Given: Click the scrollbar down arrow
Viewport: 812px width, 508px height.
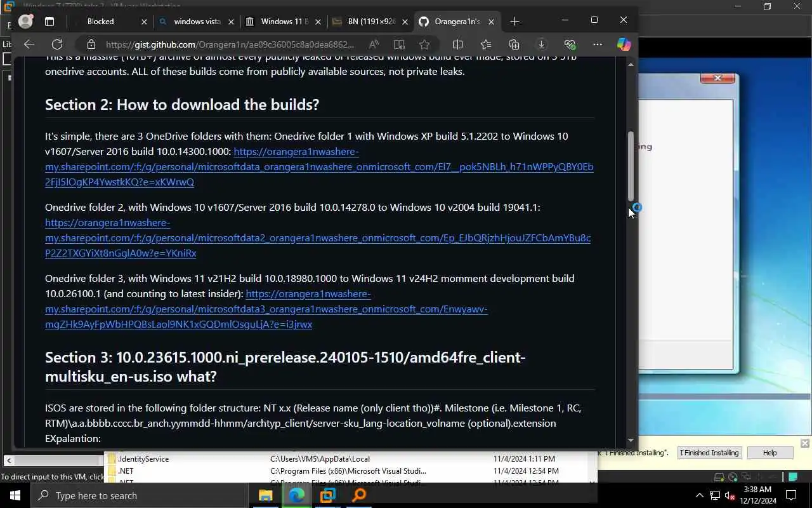Looking at the screenshot, I should [631, 440].
